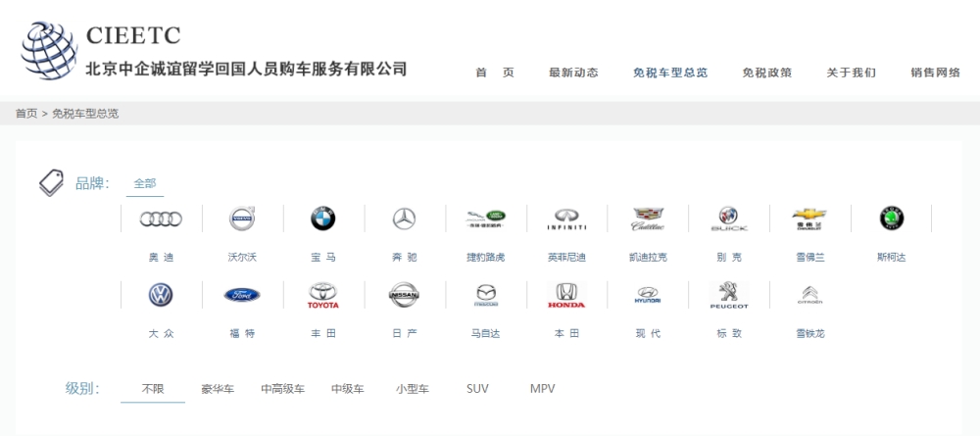Click the Cadillac crest logo
The height and width of the screenshot is (436, 980).
click(x=648, y=218)
